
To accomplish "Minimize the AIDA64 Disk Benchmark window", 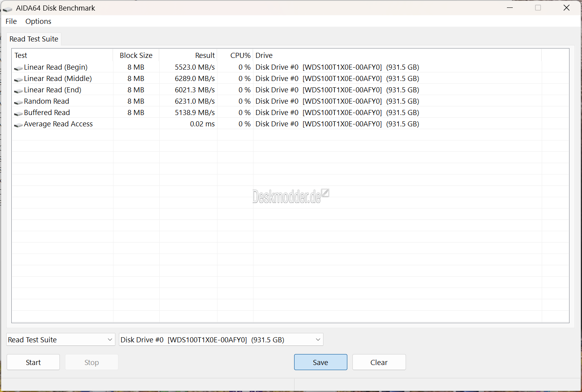I will (x=510, y=8).
